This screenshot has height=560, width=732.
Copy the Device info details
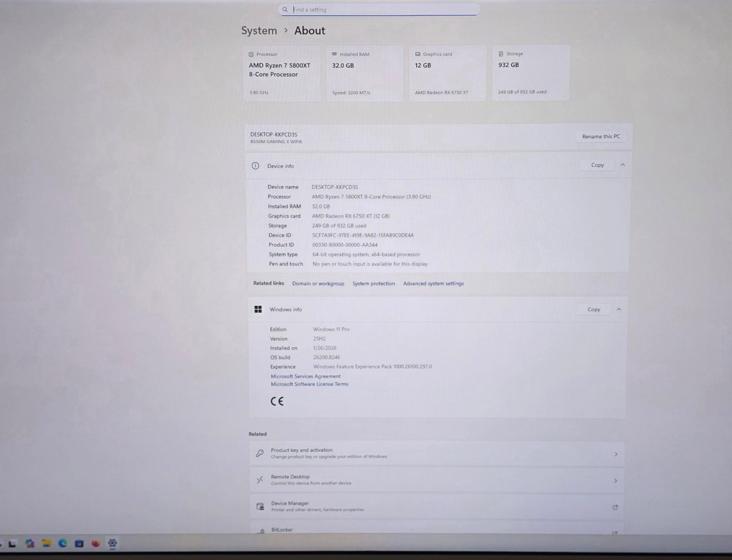pyautogui.click(x=597, y=165)
